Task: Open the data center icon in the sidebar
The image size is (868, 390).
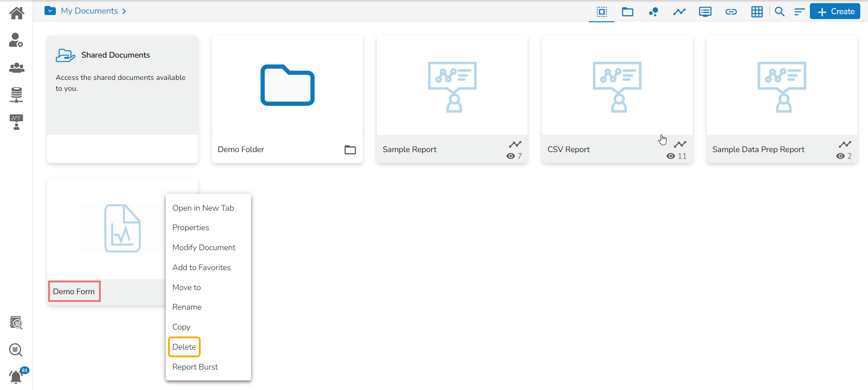Action: point(16,94)
